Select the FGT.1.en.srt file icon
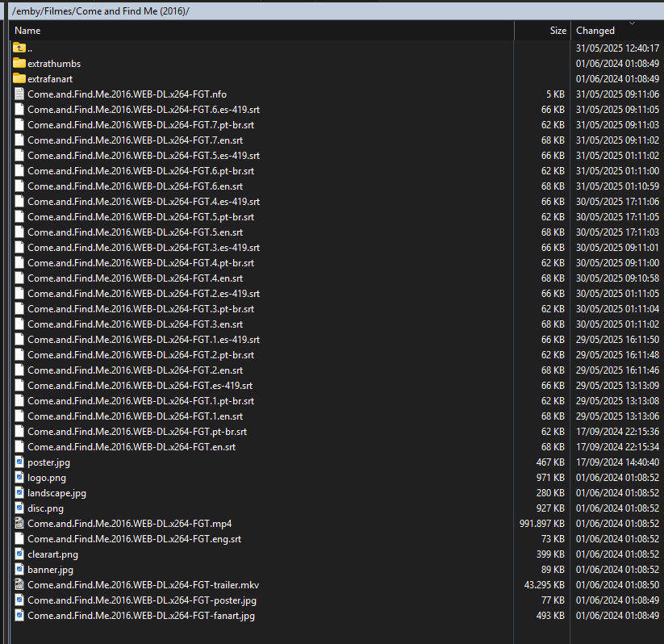 point(19,416)
